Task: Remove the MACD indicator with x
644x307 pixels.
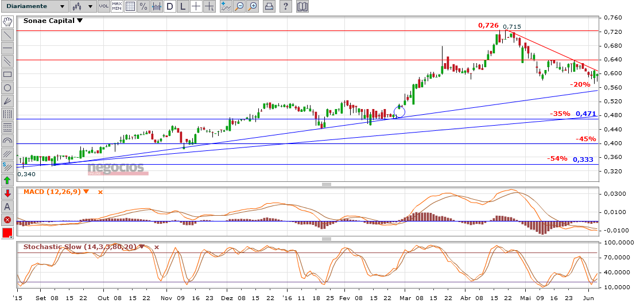Action: (100, 192)
